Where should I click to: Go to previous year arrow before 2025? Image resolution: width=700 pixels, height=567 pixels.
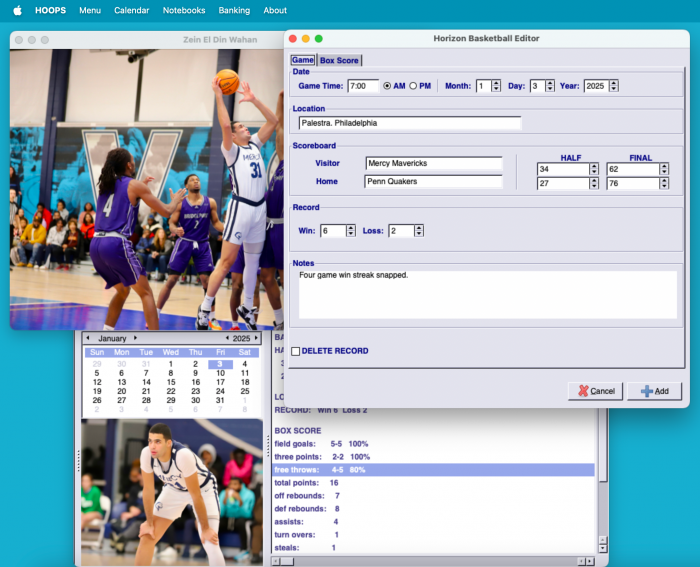pyautogui.click(x=227, y=339)
